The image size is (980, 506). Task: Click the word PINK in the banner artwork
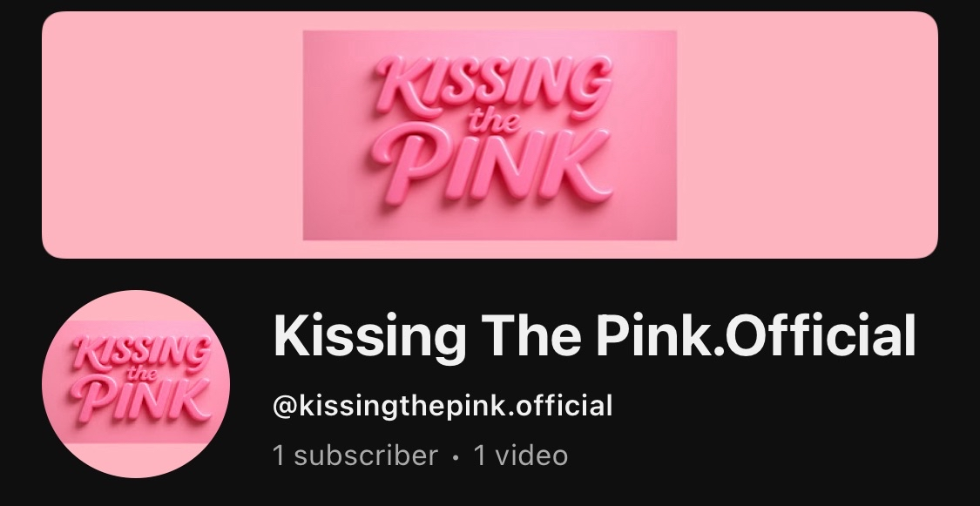tap(491, 165)
